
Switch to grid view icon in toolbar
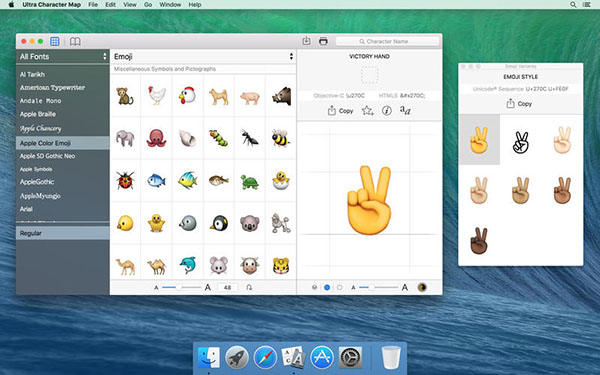click(x=55, y=41)
